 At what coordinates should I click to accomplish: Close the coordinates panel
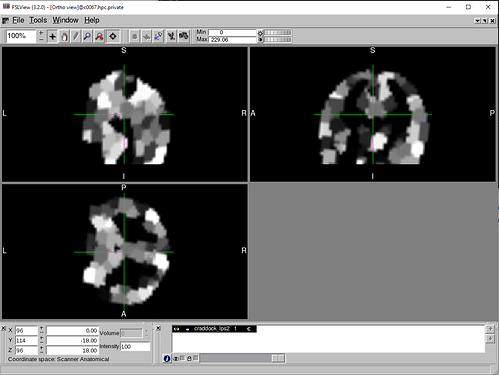tap(3, 328)
